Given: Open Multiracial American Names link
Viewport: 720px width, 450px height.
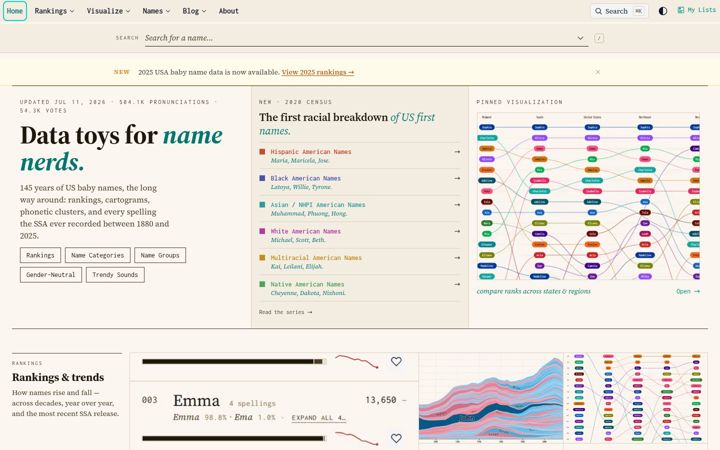Looking at the screenshot, I should point(316,258).
